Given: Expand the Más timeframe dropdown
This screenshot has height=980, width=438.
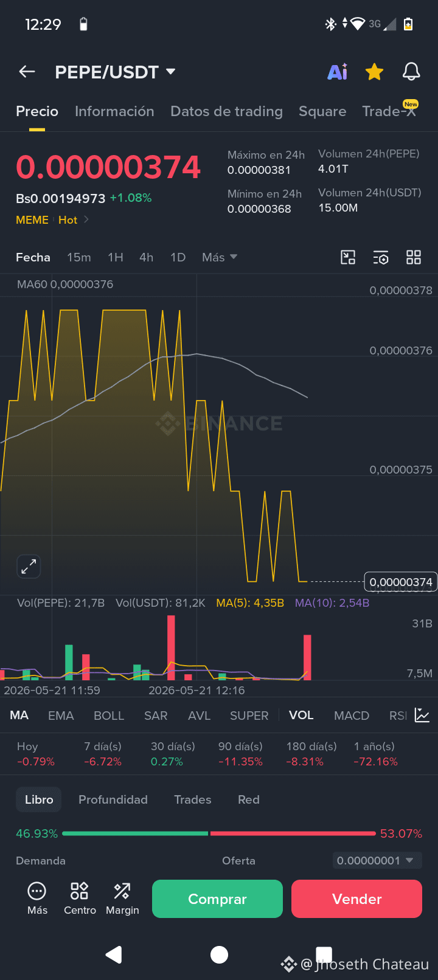Looking at the screenshot, I should click(x=220, y=257).
